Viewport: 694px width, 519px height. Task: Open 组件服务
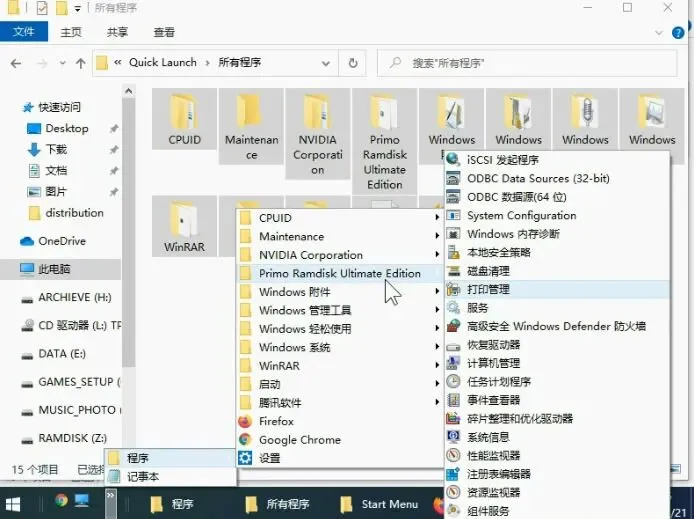557,511
